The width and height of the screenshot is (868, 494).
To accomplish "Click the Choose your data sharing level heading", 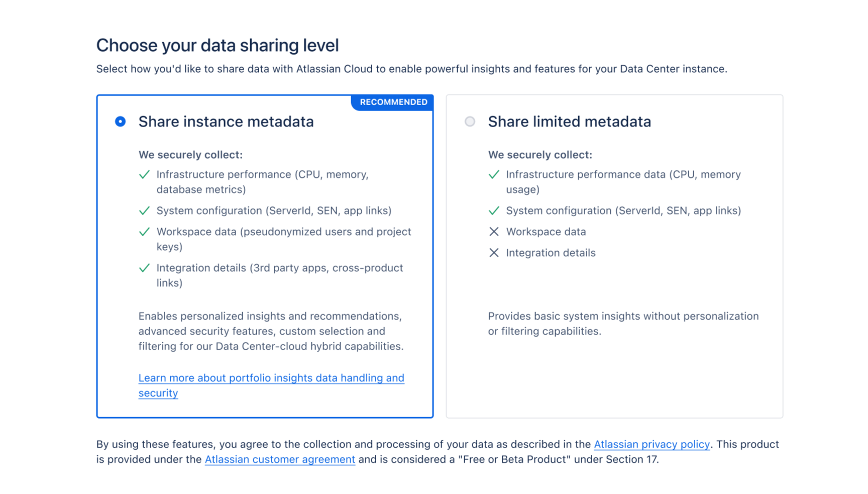I will click(x=218, y=45).
